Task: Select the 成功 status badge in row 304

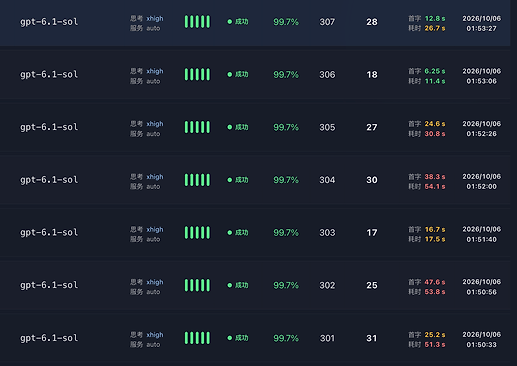Action: pyautogui.click(x=238, y=180)
